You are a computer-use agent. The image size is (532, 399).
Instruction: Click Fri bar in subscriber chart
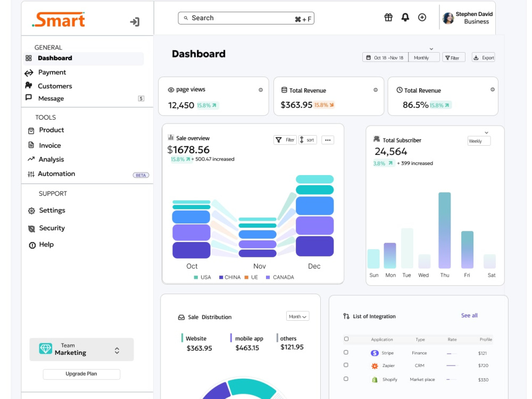click(467, 250)
